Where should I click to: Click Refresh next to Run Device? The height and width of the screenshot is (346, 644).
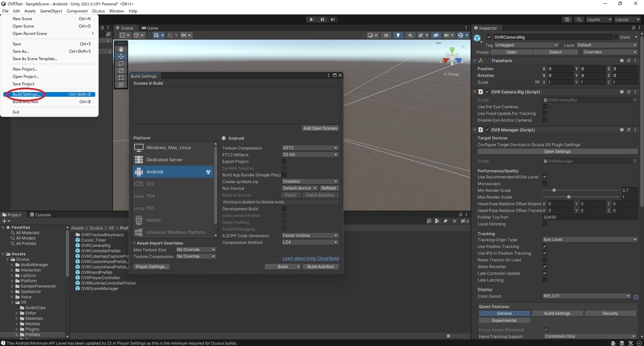point(328,188)
